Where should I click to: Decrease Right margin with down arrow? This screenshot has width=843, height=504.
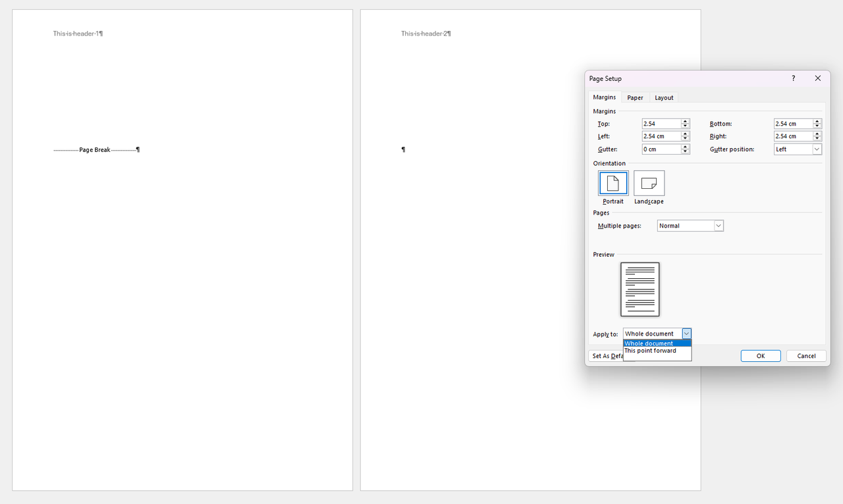[x=817, y=139]
